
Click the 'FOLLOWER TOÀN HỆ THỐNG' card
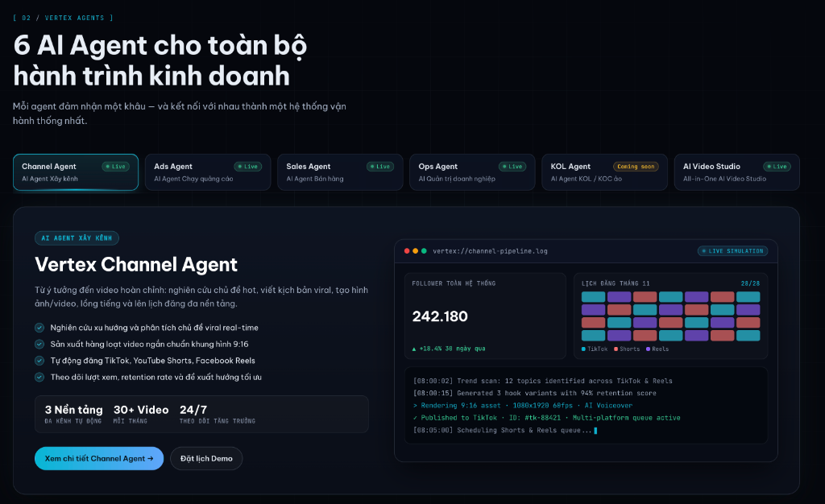[485, 316]
